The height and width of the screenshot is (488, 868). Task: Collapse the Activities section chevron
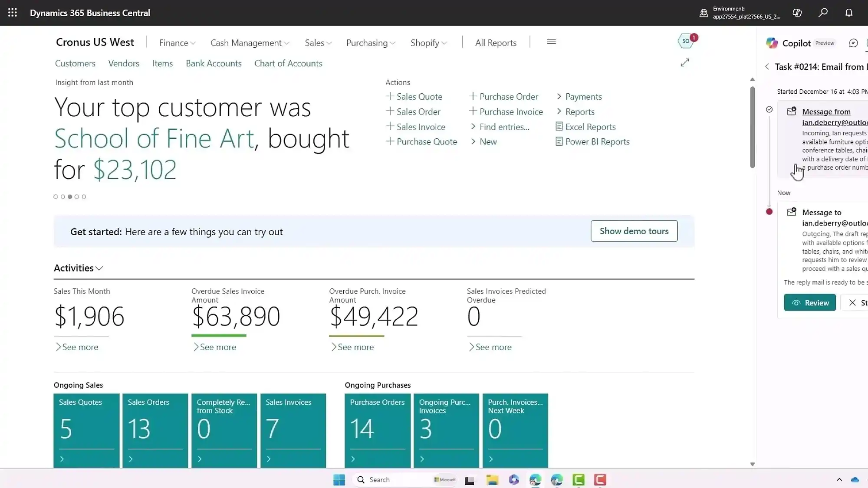(x=99, y=269)
